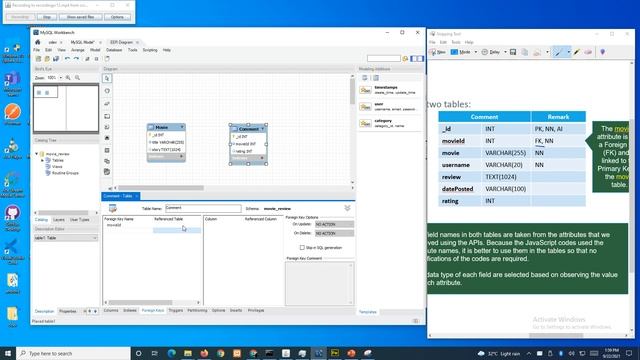Click the Table Name input field
The image size is (640, 360).
[203, 208]
